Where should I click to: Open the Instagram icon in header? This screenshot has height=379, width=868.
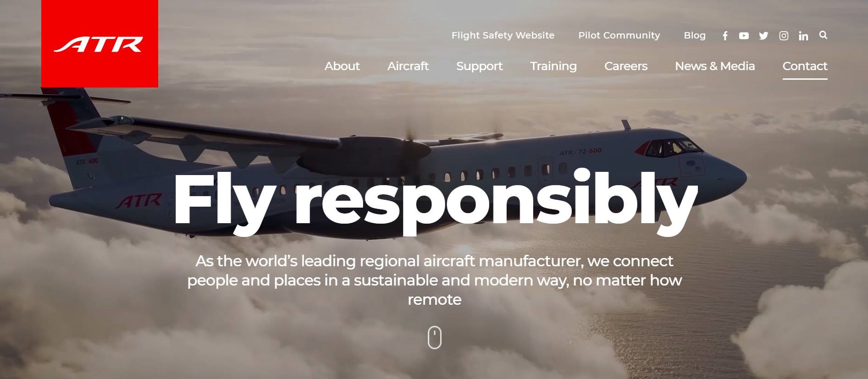coord(784,36)
